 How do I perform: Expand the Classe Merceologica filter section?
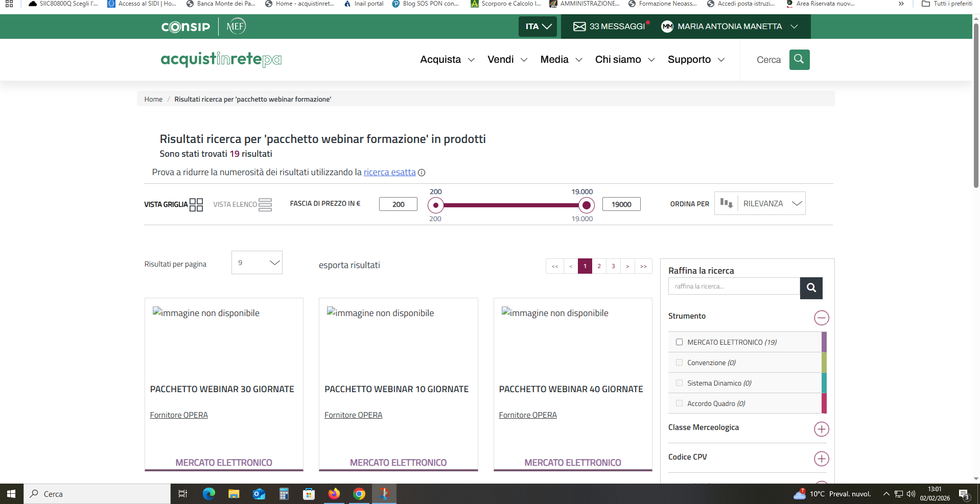click(x=821, y=429)
